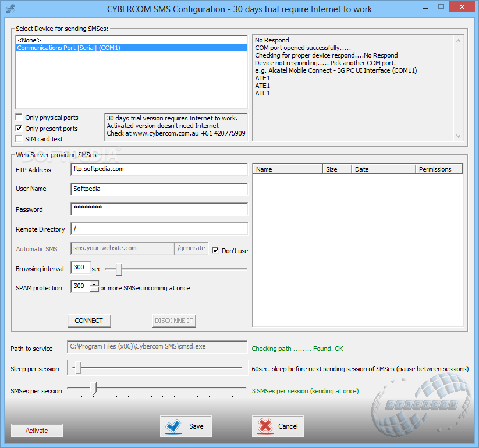Click the Browsing interval value box
This screenshot has height=448, width=479.
[x=81, y=268]
